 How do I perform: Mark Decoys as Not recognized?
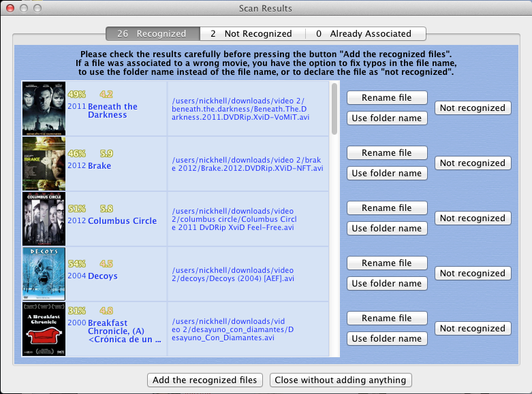point(473,274)
